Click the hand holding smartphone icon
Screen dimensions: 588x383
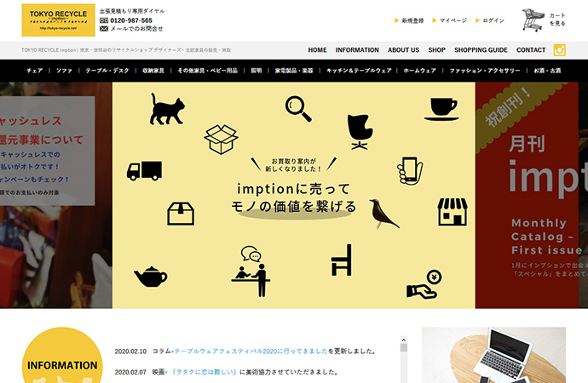tap(410, 170)
